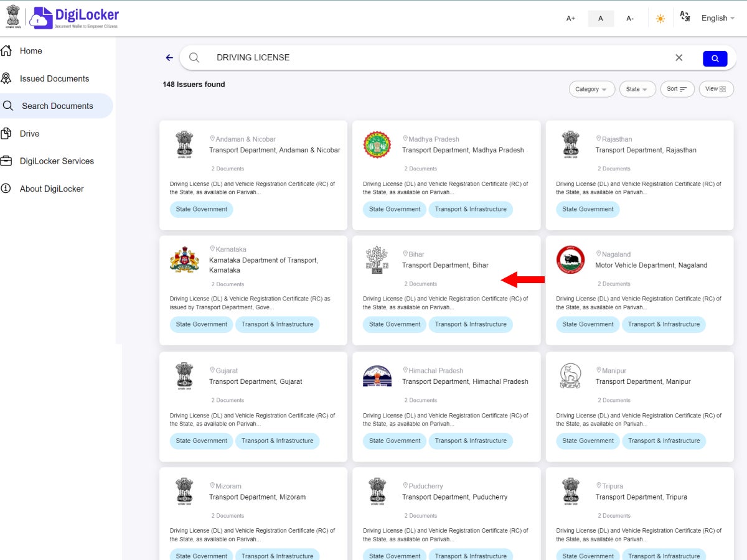Go to Issued Documents in sidebar
This screenshot has width=747, height=560.
(54, 78)
